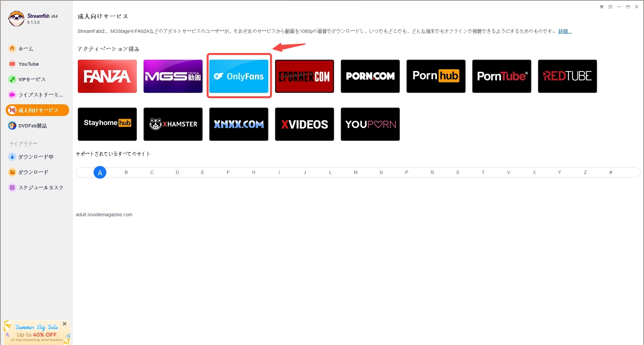Click the green key VIPサービス icon

coord(12,79)
